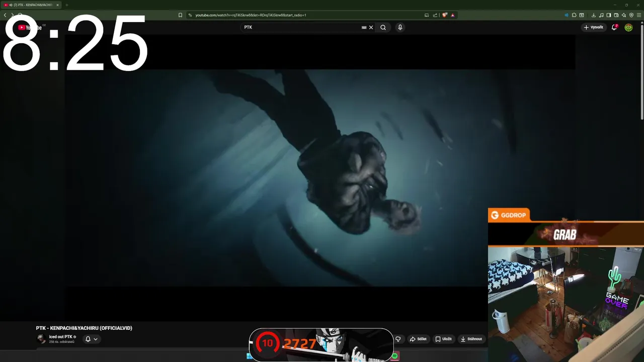Click the Windows Start button in taskbar
The image size is (644, 362).
click(x=249, y=356)
